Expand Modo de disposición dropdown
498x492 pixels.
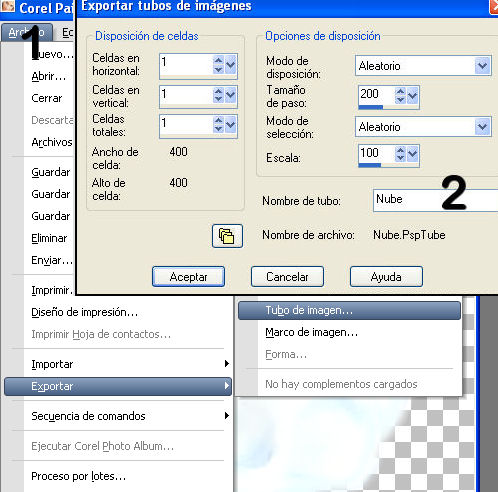click(482, 66)
